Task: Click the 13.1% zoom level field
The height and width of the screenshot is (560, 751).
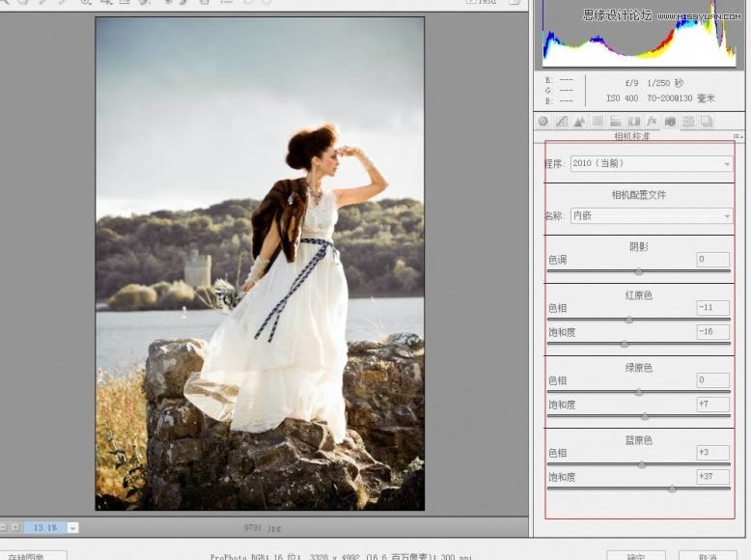Action: 45,528
